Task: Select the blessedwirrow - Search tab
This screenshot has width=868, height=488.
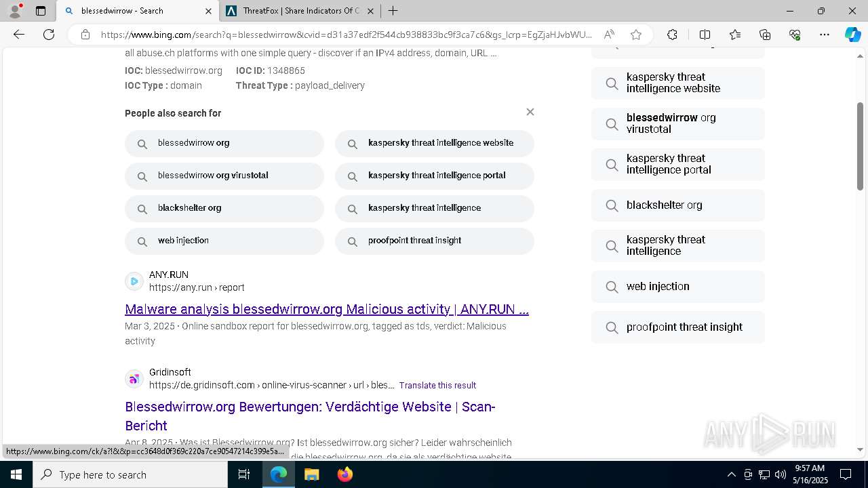Action: coord(138,11)
